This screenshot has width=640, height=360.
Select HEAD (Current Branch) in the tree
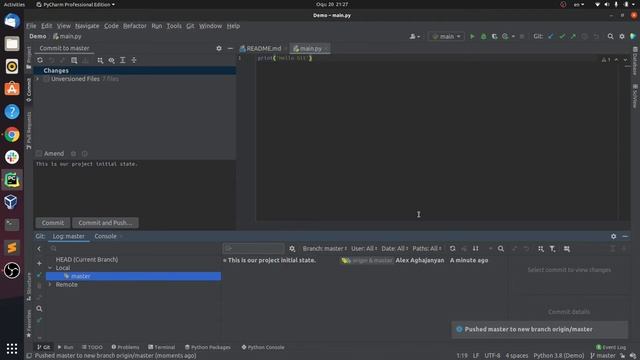[87, 259]
